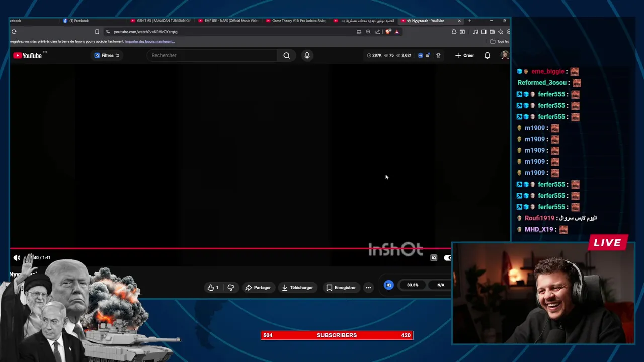Image resolution: width=644 pixels, height=362 pixels.
Task: Open the extensions puzzle icon
Action: [x=454, y=32]
